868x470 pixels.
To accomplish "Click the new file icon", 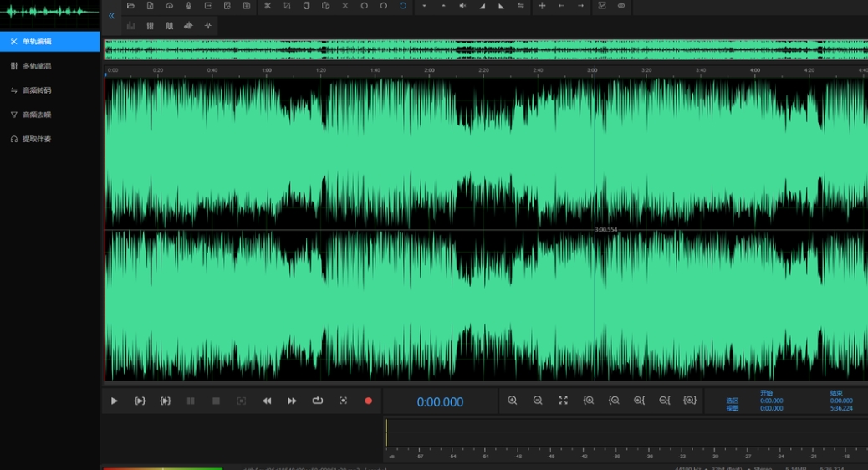I will coord(150,6).
